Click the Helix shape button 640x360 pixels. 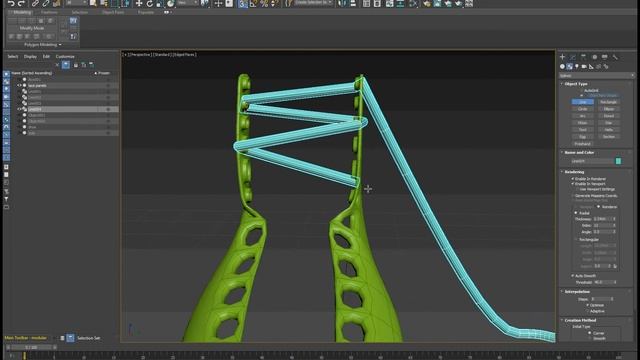[x=609, y=130]
